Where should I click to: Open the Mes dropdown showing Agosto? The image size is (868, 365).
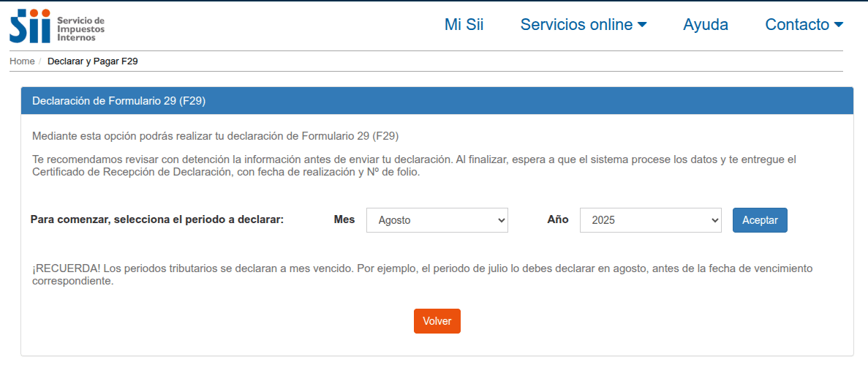(437, 220)
